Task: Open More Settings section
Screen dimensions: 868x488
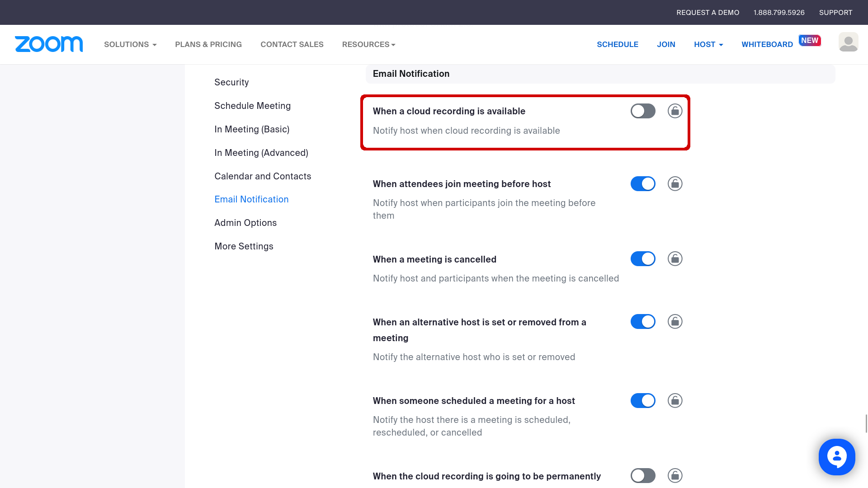Action: pos(244,246)
